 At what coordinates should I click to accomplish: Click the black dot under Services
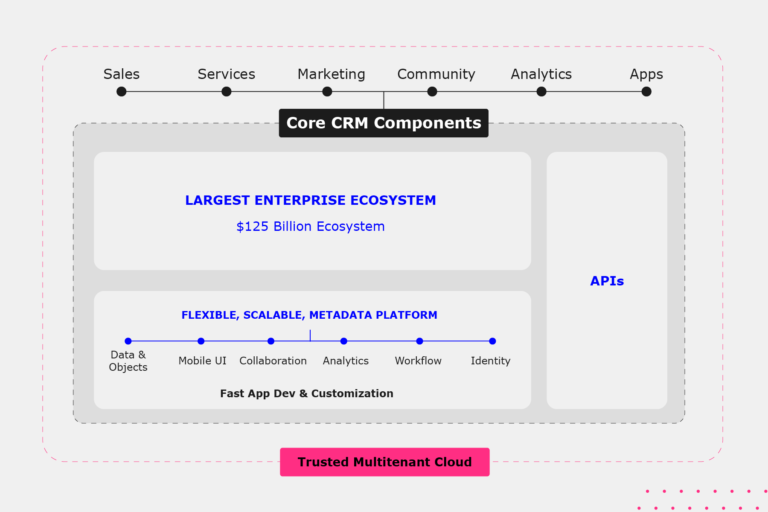[x=226, y=91]
